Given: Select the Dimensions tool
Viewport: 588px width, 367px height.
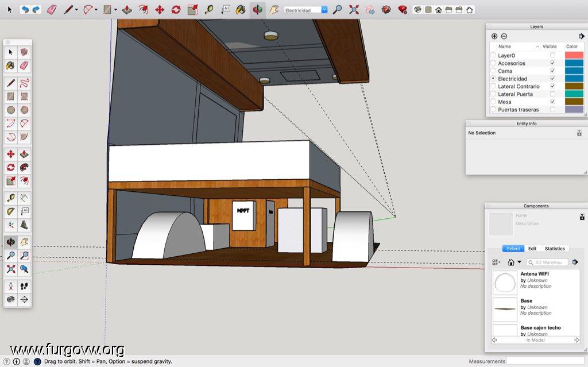Looking at the screenshot, I should point(24,198).
